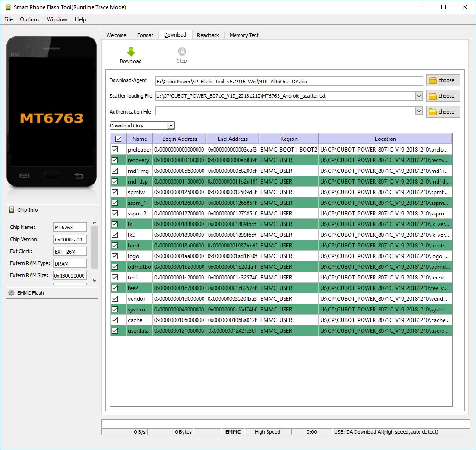Click the Chip Info panel icon
476x450 pixels.
pyautogui.click(x=12, y=210)
